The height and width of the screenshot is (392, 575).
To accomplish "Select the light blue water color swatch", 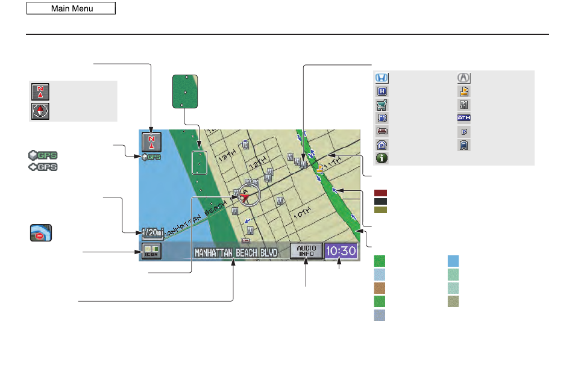I will [453, 261].
